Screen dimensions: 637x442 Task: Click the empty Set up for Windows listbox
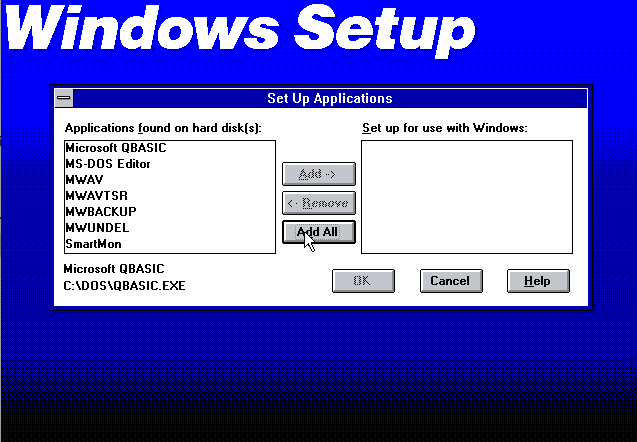click(466, 196)
